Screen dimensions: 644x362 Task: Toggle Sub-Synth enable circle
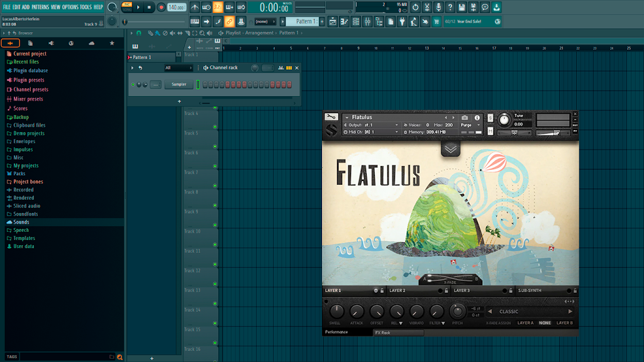569,290
